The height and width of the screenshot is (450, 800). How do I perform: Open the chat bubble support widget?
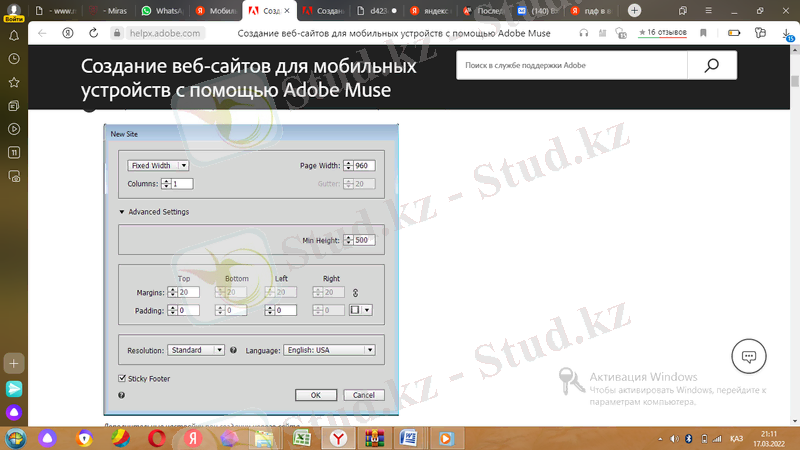coord(748,355)
